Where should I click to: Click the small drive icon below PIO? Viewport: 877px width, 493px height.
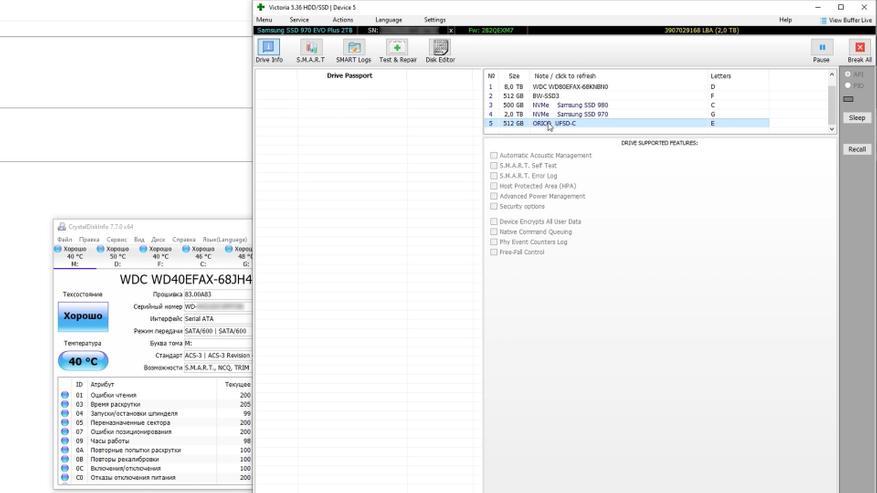pos(848,99)
